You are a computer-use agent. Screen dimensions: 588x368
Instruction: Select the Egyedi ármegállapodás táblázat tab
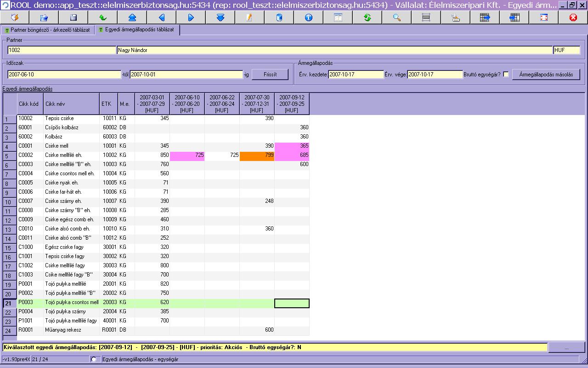point(136,30)
